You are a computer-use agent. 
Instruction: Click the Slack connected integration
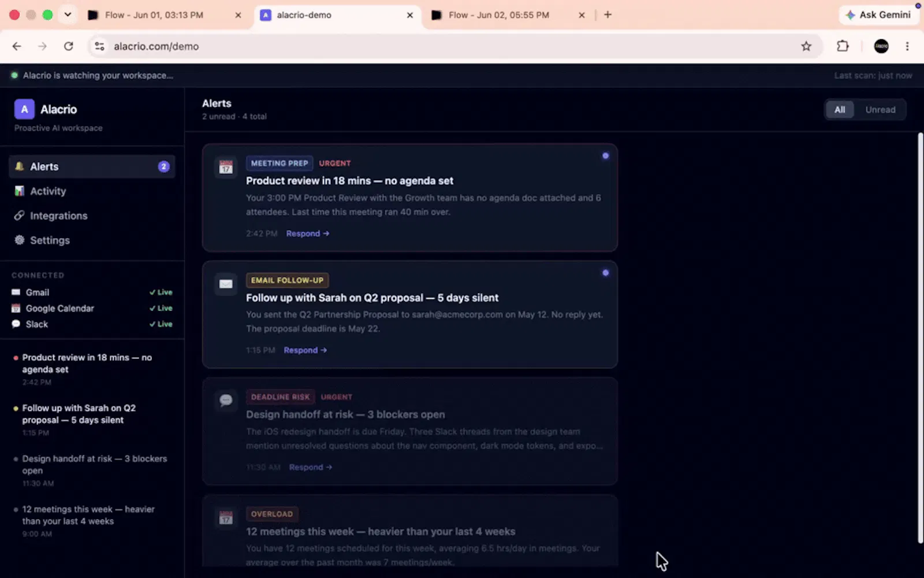pyautogui.click(x=92, y=324)
